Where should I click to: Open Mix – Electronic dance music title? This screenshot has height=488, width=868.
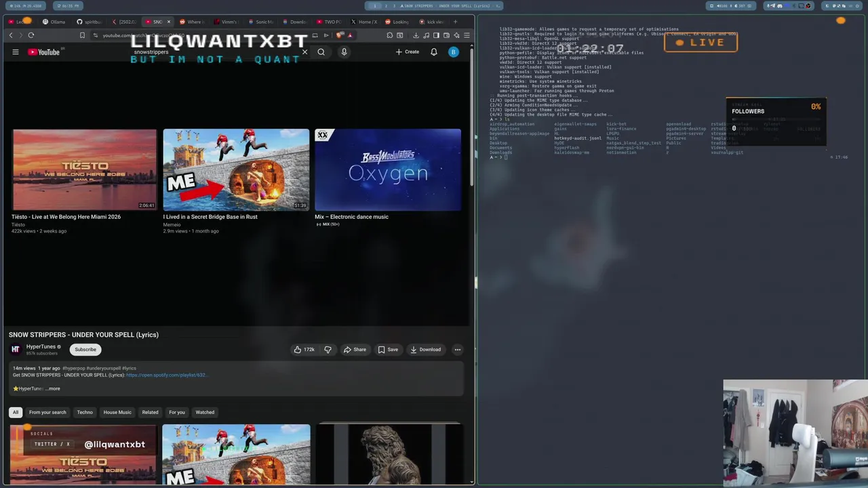coord(351,217)
